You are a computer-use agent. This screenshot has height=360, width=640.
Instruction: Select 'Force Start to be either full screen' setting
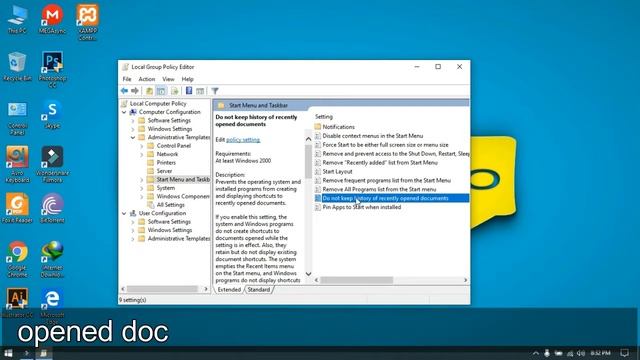[x=385, y=145]
